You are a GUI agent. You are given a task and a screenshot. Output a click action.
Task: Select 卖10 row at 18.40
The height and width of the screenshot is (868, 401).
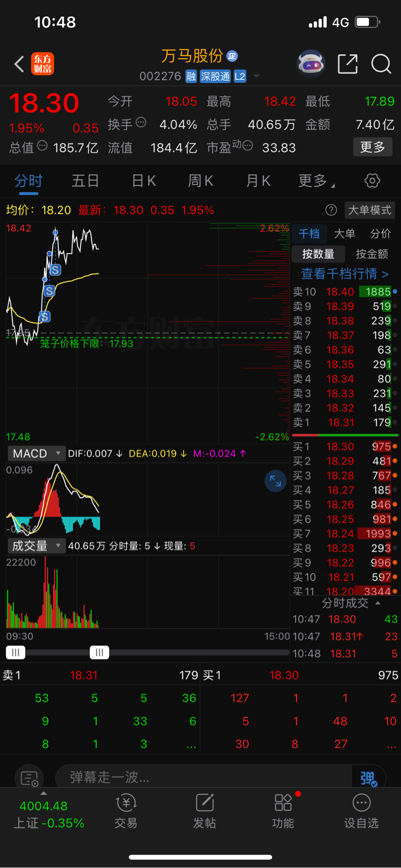(345, 292)
